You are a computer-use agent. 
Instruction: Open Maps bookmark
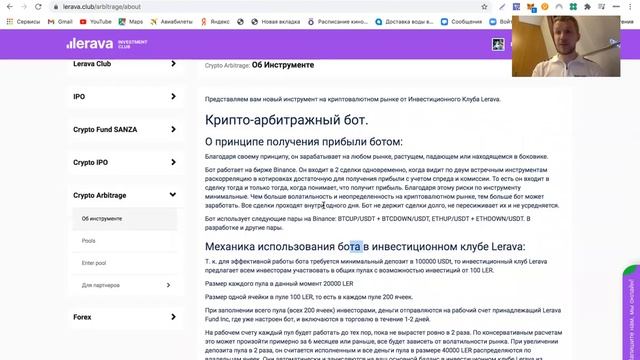(131, 22)
